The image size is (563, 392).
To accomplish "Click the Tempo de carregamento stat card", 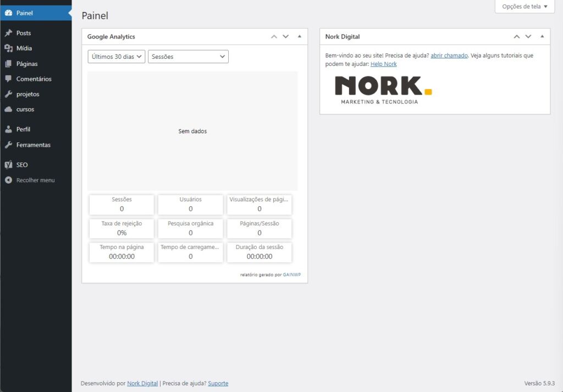I will coord(191,252).
